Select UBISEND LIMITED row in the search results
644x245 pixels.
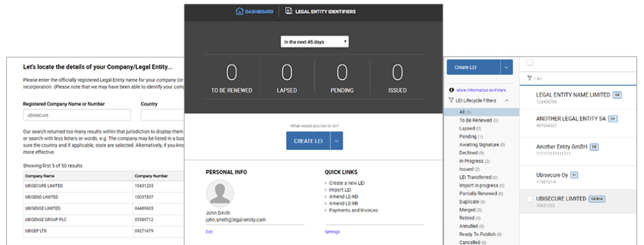coord(104,197)
